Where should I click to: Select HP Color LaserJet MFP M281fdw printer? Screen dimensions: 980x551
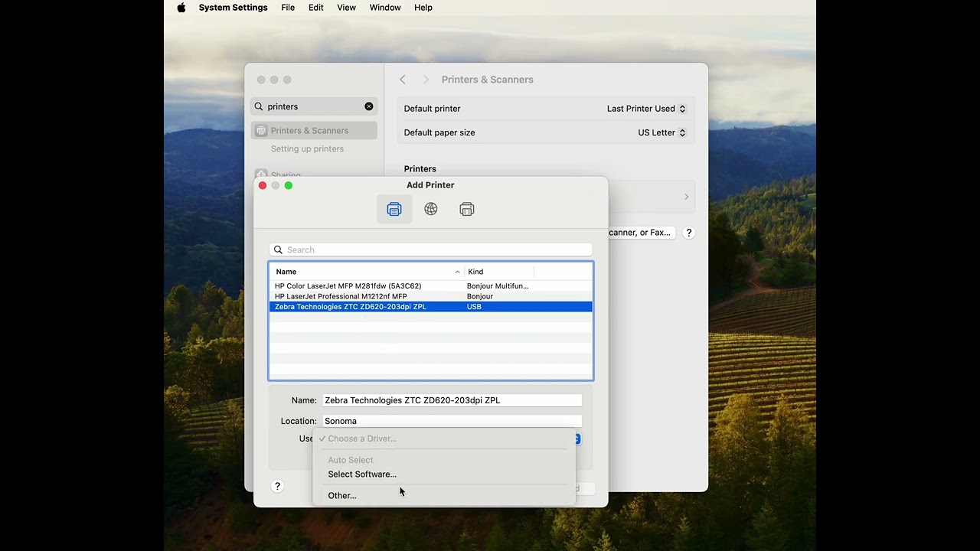click(x=431, y=286)
